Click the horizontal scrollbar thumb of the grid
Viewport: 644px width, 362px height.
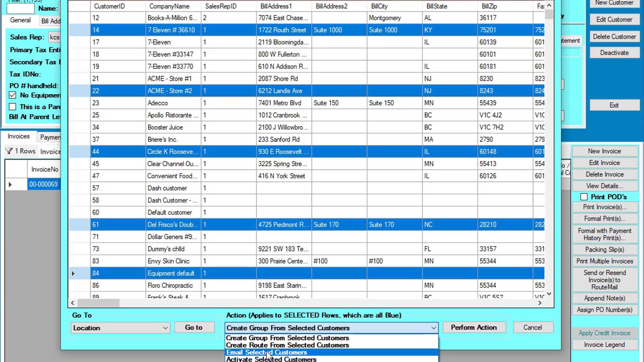coord(99,303)
